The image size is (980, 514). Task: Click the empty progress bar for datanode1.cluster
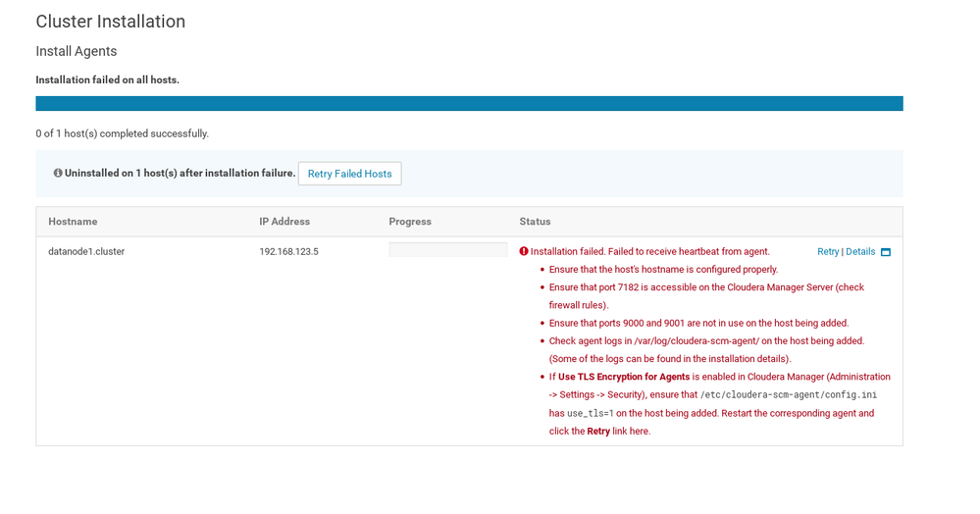point(447,250)
